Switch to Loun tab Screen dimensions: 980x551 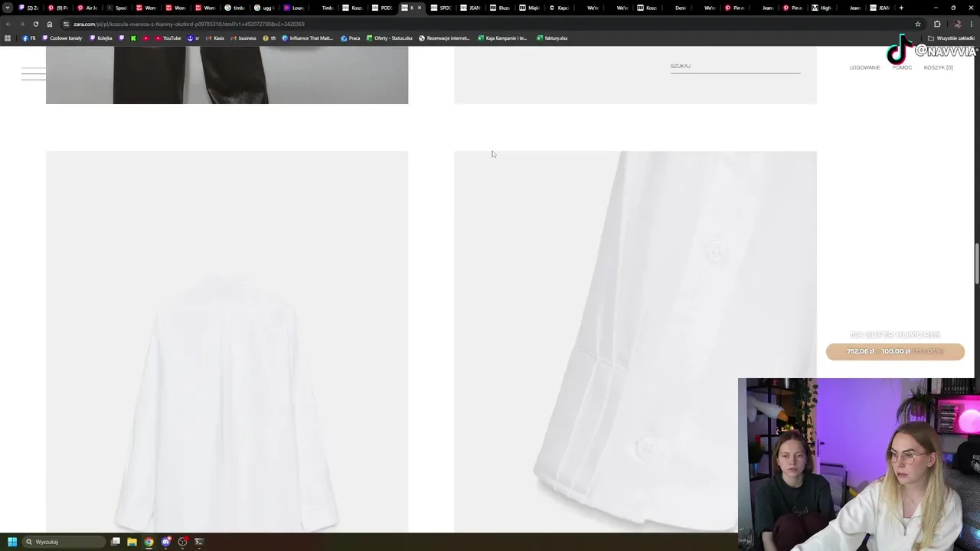[294, 8]
